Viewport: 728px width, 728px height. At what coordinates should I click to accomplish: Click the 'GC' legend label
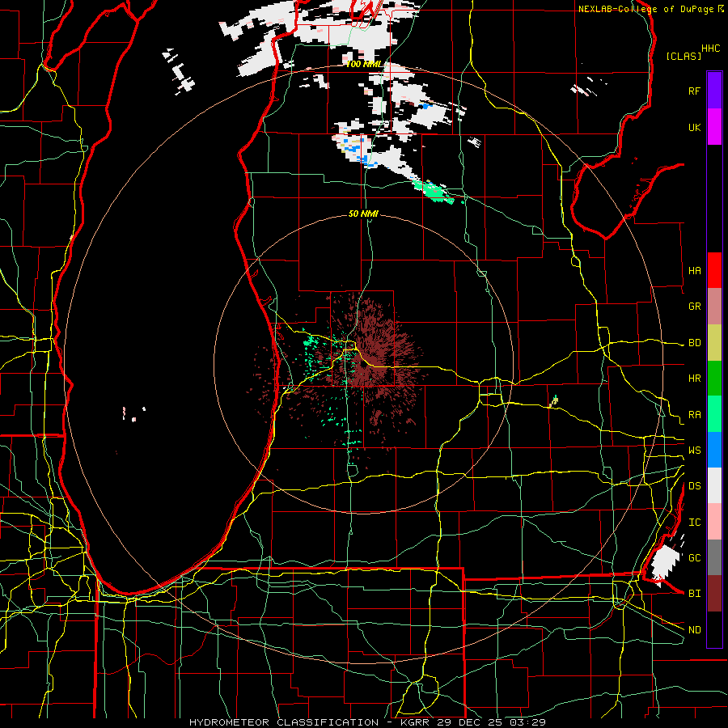pyautogui.click(x=694, y=557)
